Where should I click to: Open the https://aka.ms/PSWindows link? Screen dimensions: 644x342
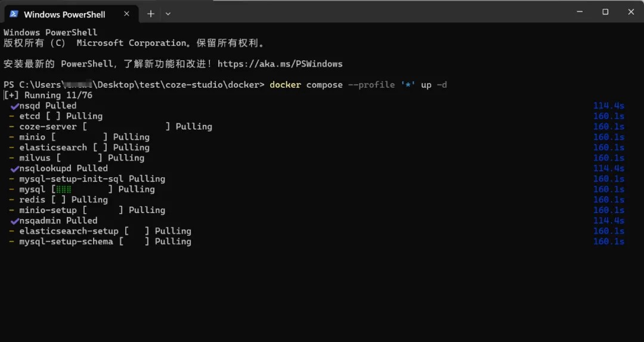tap(280, 64)
